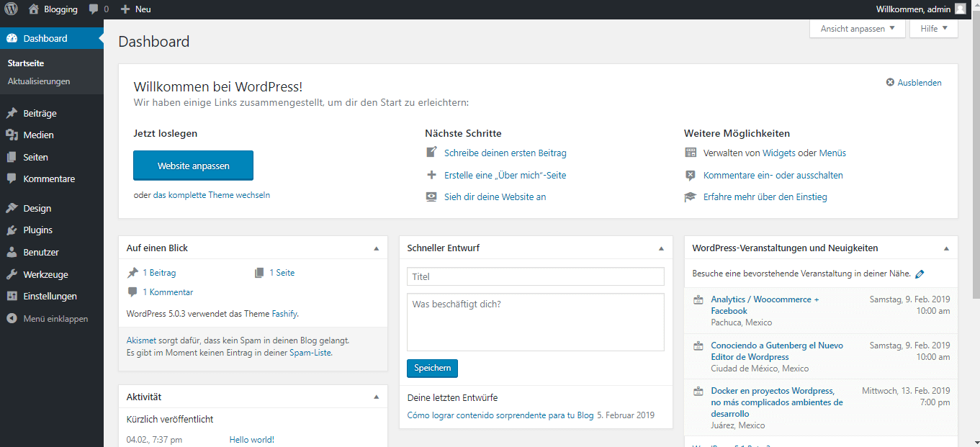Image resolution: width=980 pixels, height=447 pixels.
Task: Open Kommentare in the sidebar menu
Action: [x=52, y=179]
